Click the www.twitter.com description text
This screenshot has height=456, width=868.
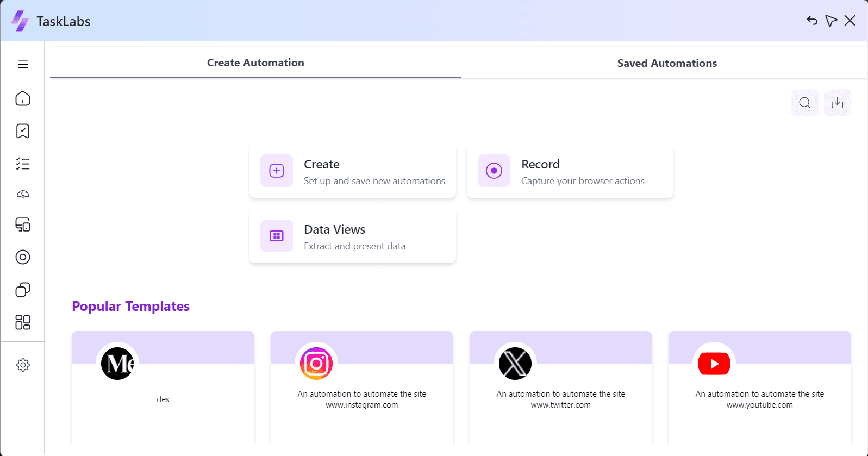[x=561, y=399]
